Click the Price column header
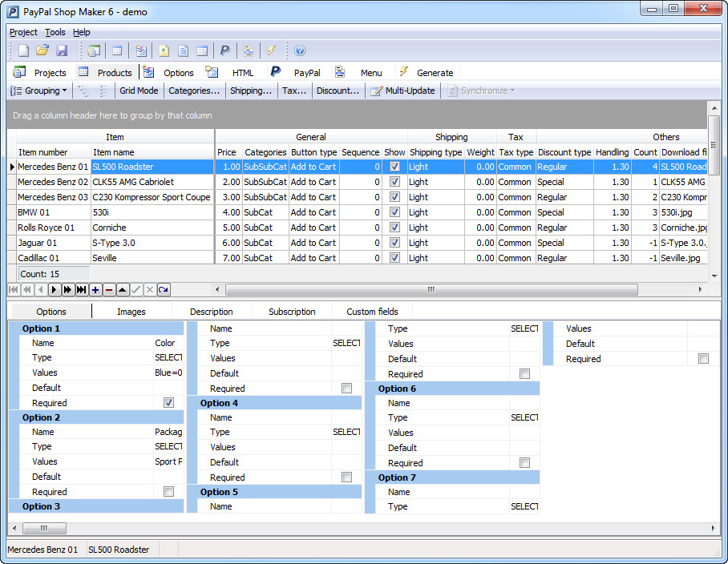728x564 pixels. click(x=229, y=152)
